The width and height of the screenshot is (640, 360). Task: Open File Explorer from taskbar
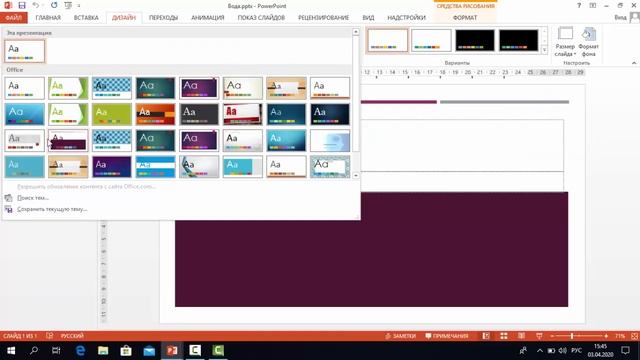pos(103,350)
